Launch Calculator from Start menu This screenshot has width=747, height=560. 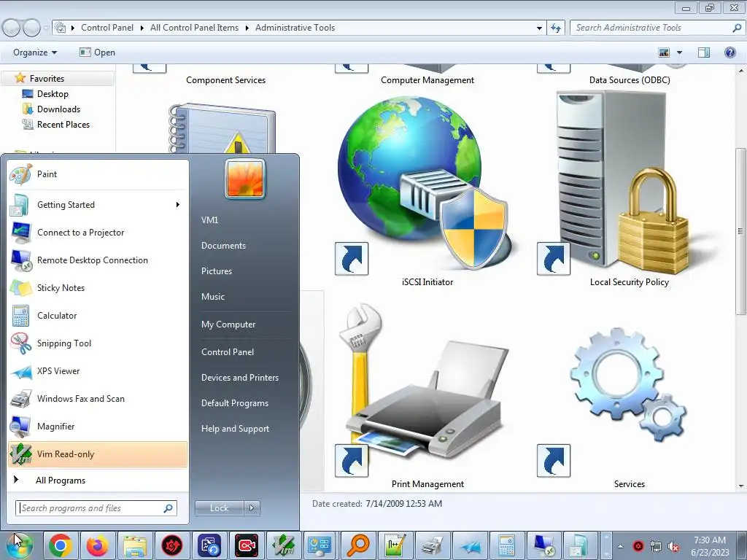click(x=98, y=315)
